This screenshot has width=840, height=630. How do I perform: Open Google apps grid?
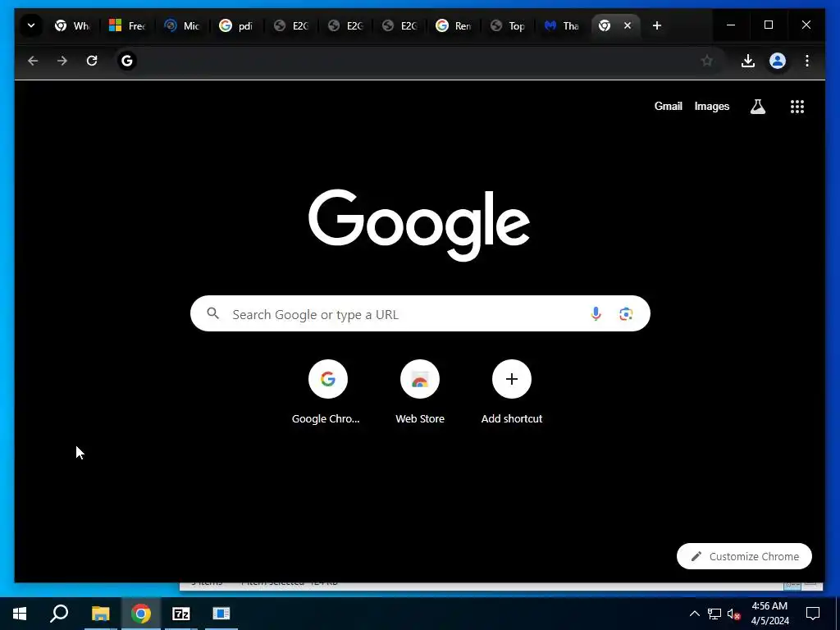[x=797, y=107]
